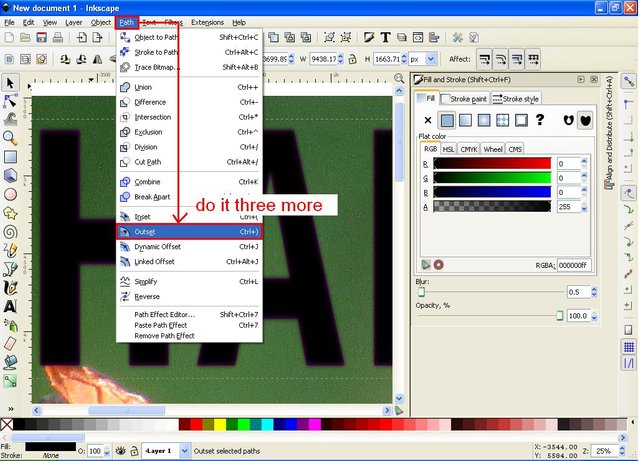Increase W width spinner value
Screen dimensions: 640x461
pyautogui.click(x=341, y=56)
